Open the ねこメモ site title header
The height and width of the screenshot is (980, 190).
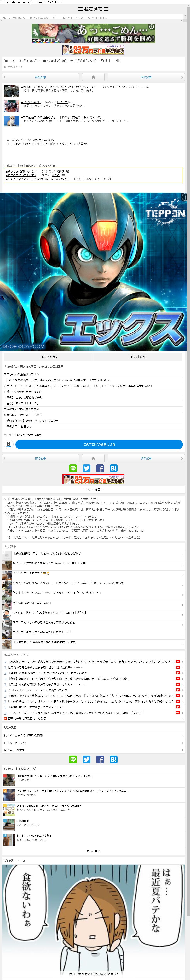[93, 9]
